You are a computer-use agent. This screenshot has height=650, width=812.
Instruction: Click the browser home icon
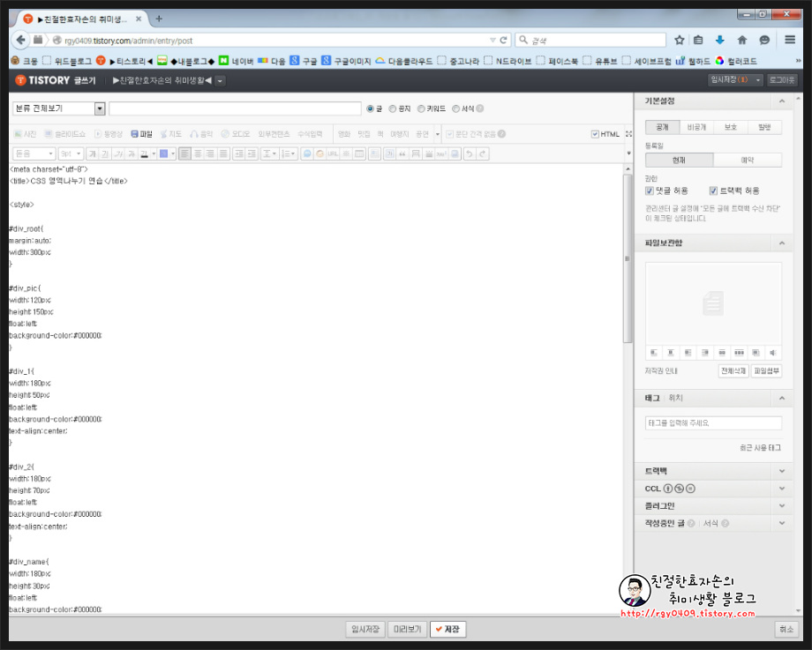point(742,40)
